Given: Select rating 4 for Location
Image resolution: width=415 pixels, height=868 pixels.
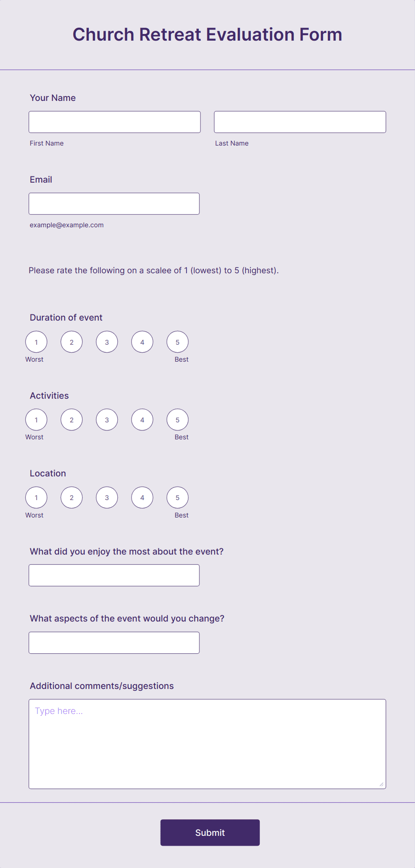Looking at the screenshot, I should pyautogui.click(x=141, y=497).
